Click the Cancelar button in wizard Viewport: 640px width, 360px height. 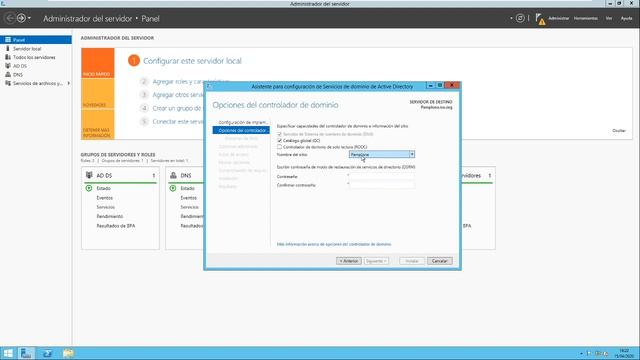440,261
